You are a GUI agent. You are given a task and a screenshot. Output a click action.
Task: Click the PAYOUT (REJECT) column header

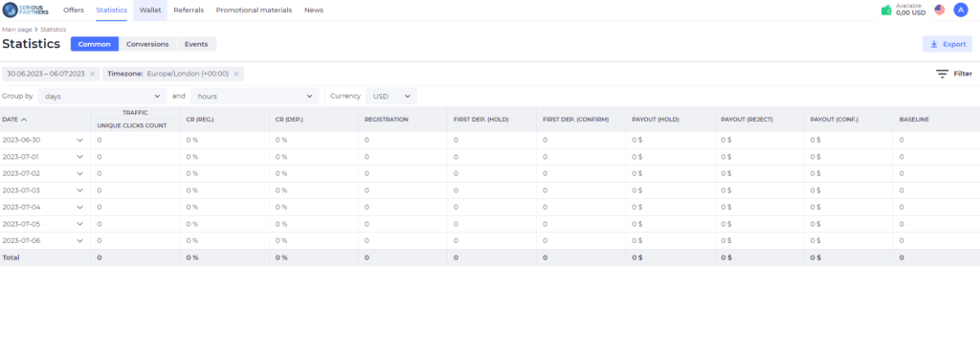[746, 120]
